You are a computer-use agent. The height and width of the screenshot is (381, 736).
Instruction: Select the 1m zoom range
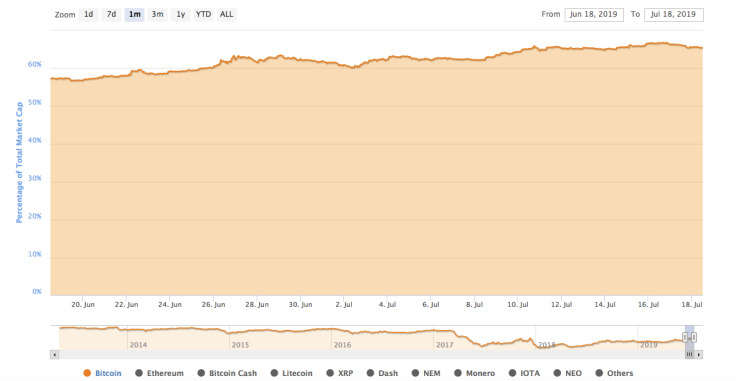[x=134, y=15]
